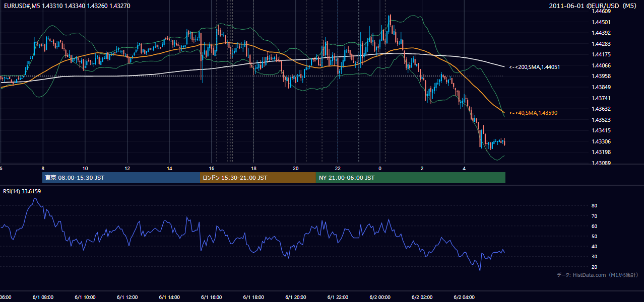This screenshot has width=644, height=302.
Task: Click RSI scale value 20
Action: (x=595, y=267)
